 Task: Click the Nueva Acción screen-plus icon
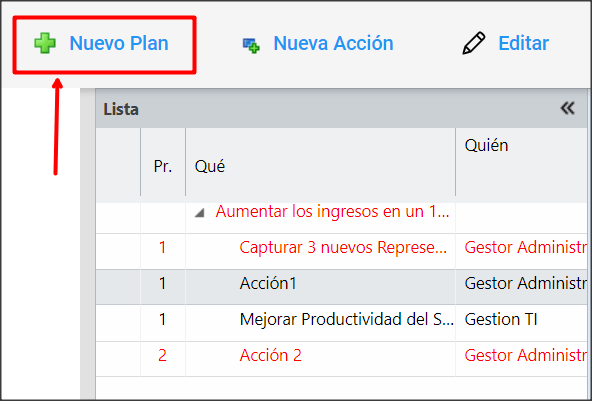click(251, 46)
